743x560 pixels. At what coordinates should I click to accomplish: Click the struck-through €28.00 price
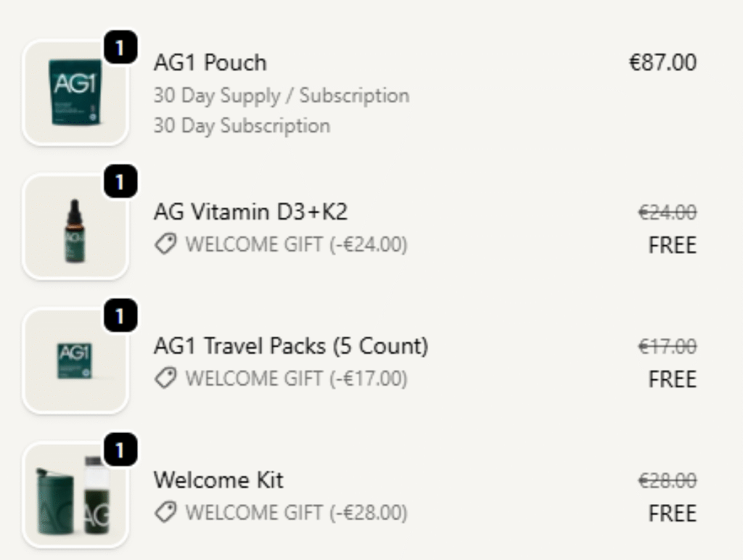point(668,481)
